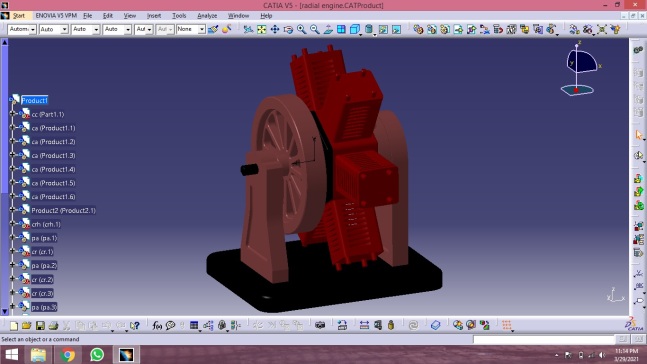Screen dimensions: 647x364
Task: Click the Design Table icon
Action: tap(194, 326)
